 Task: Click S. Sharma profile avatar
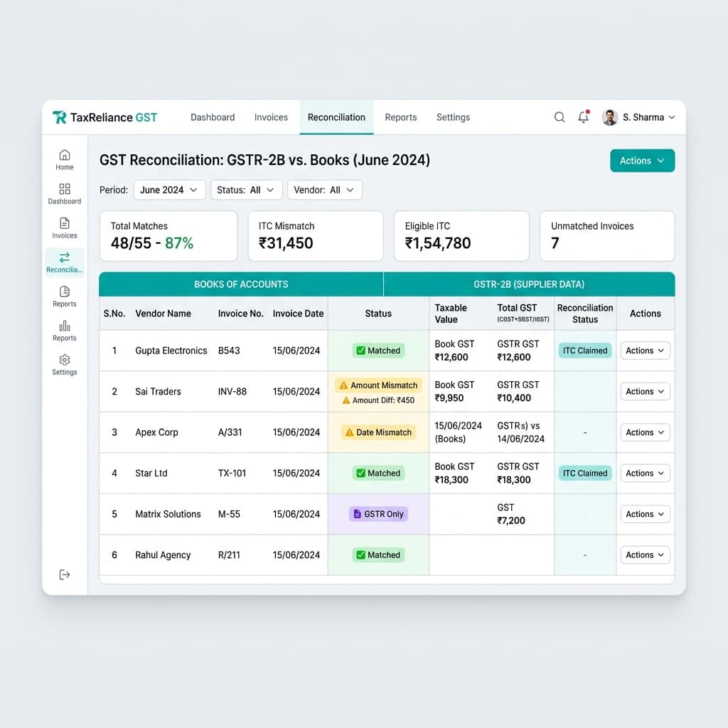[x=609, y=117]
